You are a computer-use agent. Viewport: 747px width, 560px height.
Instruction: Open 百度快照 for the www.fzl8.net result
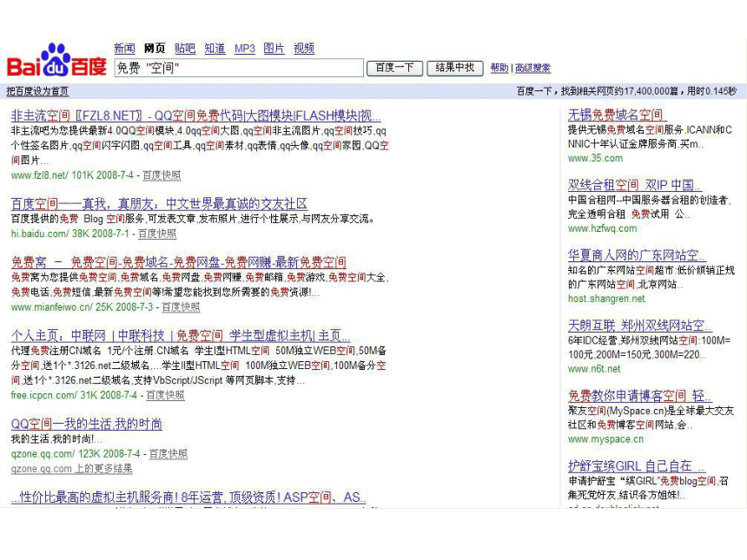(162, 175)
